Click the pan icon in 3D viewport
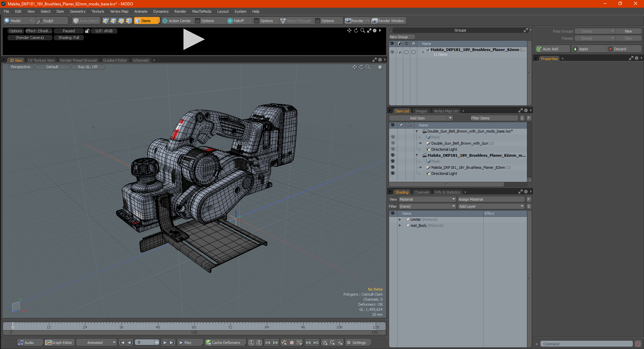This screenshot has width=644, height=349. click(x=355, y=67)
